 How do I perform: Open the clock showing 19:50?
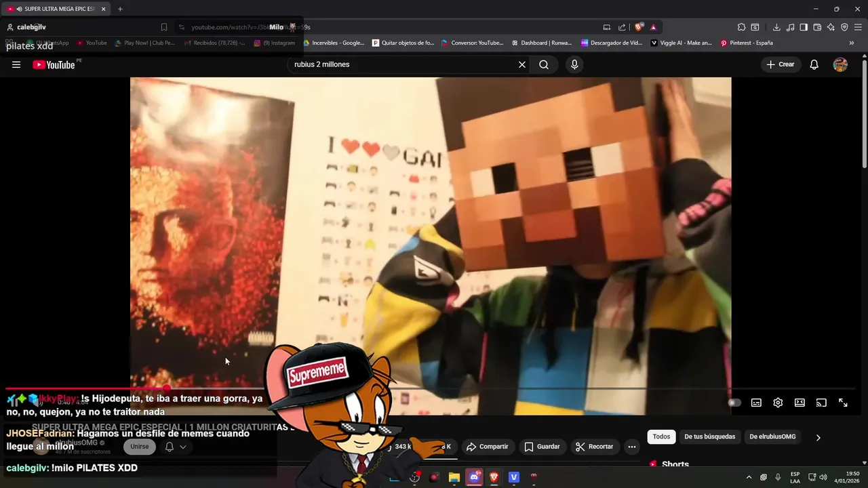tap(847, 477)
